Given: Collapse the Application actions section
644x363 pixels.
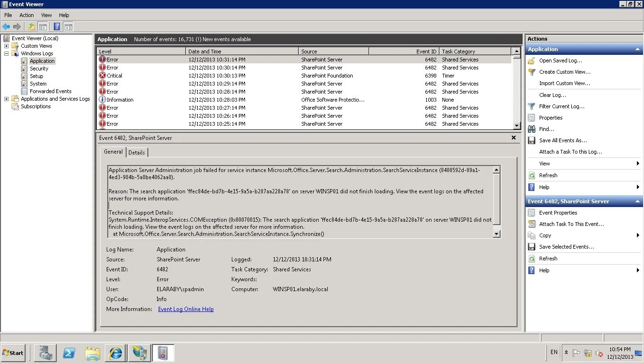Looking at the screenshot, I should [637, 49].
